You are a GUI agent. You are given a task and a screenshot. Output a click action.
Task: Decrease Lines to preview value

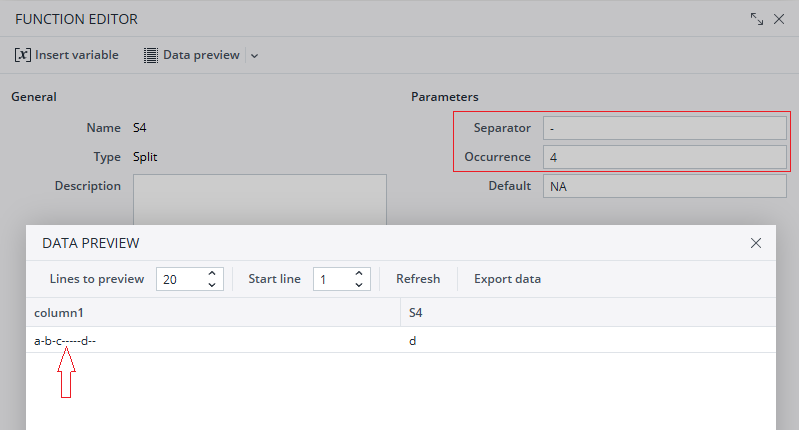pyautogui.click(x=212, y=285)
